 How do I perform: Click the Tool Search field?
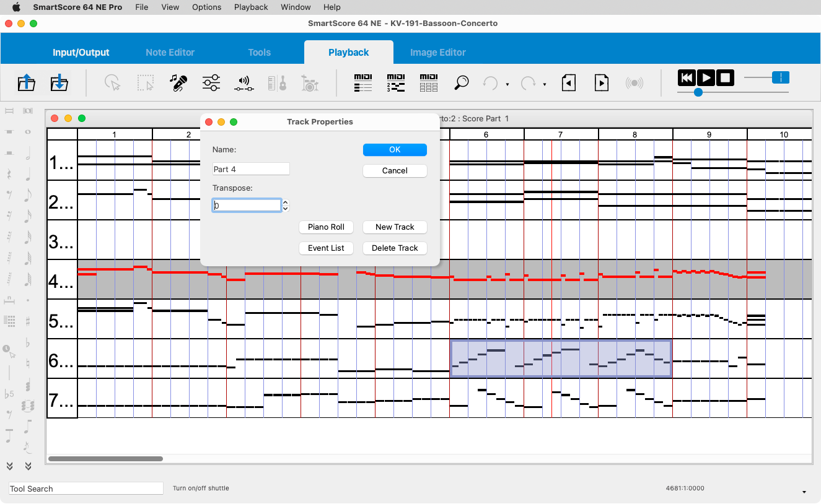pos(86,489)
